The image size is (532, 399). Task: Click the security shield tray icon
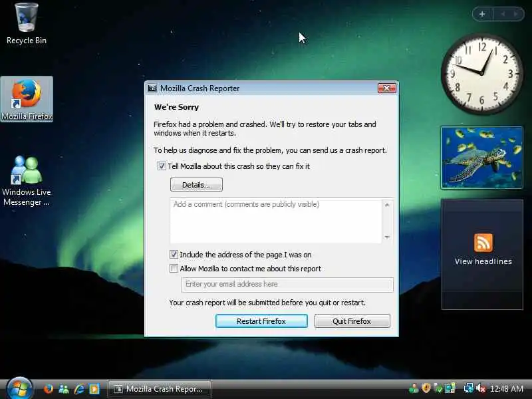pyautogui.click(x=426, y=388)
